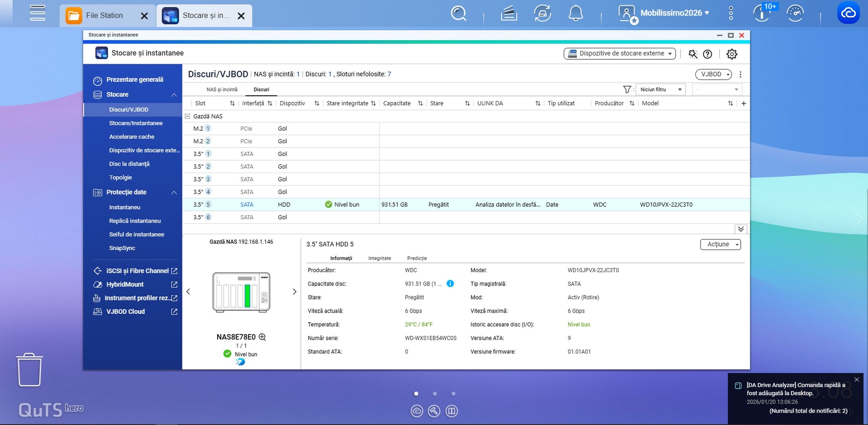Click the VJBOD button
This screenshot has height=425, width=868.
pos(713,74)
